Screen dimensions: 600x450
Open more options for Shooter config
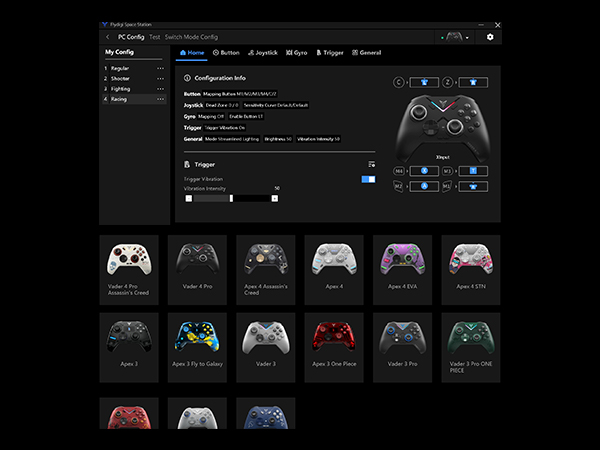160,78
